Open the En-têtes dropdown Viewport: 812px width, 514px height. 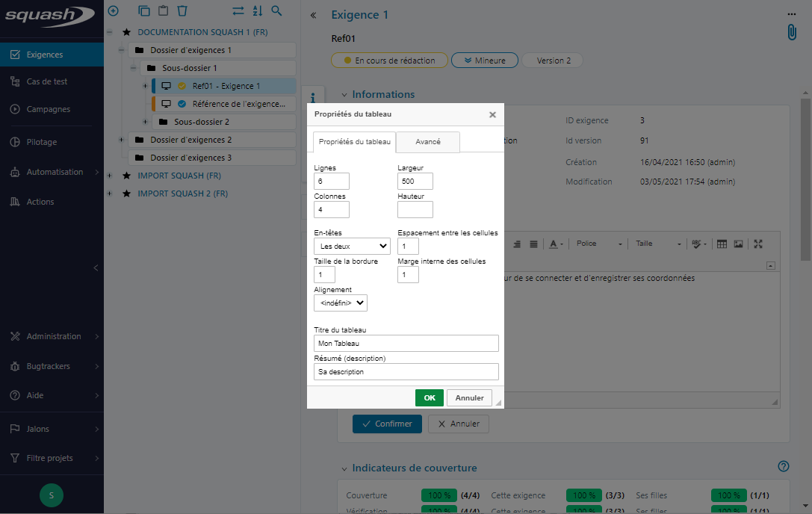(x=352, y=246)
